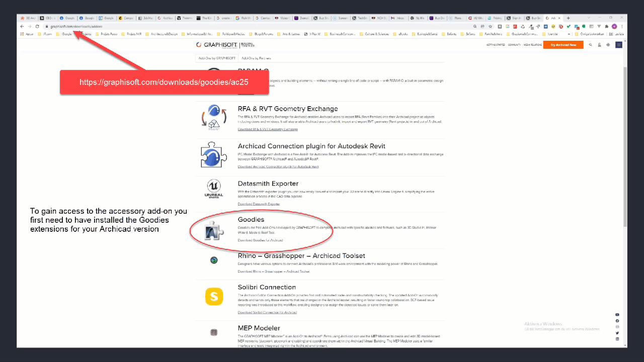Click the RFA & RVT Geometry Exchange icon
The width and height of the screenshot is (644, 362).
click(x=214, y=118)
